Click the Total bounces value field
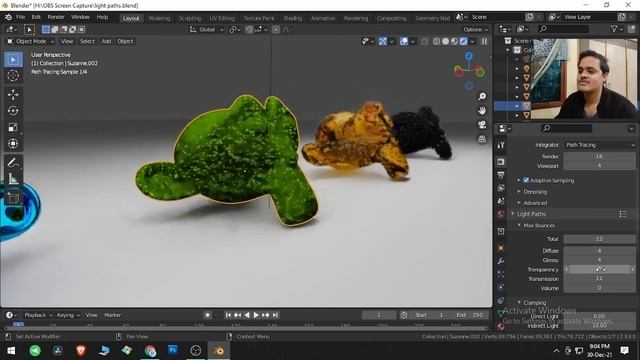 point(600,239)
